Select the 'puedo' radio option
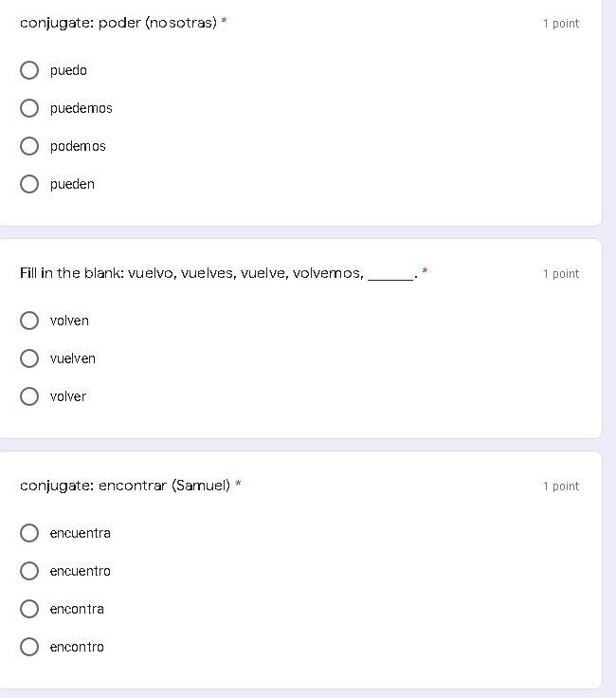 pos(29,70)
